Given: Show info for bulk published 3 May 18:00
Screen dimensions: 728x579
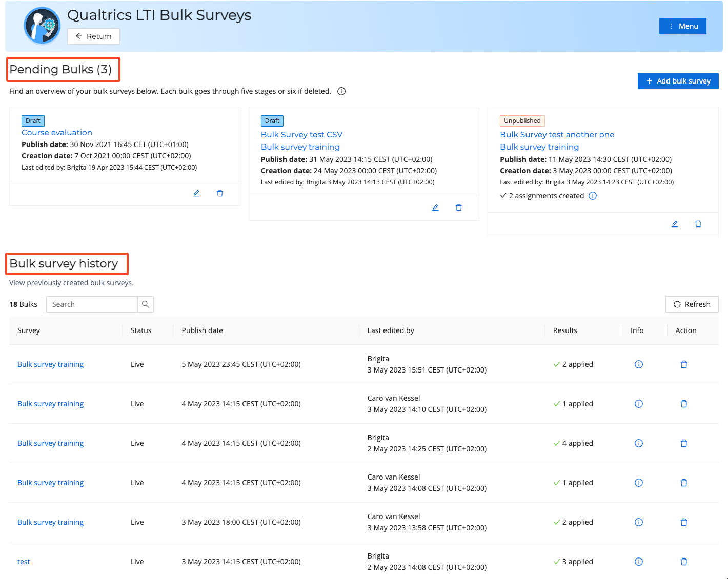Looking at the screenshot, I should point(639,522).
